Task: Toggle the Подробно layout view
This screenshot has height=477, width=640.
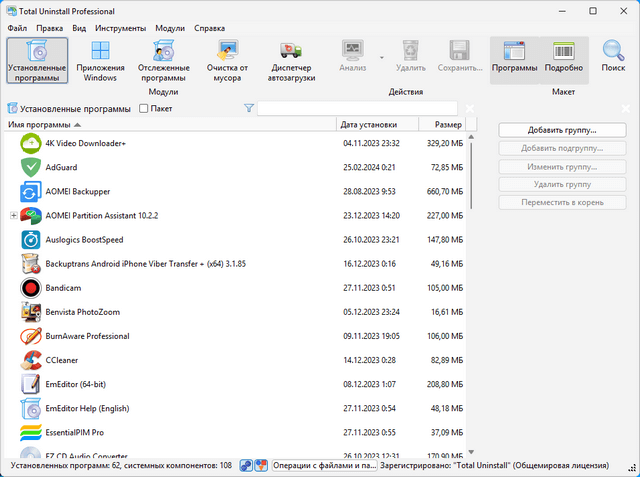Action: pyautogui.click(x=564, y=58)
